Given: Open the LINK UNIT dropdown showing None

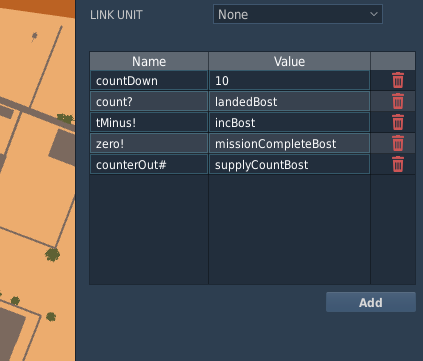Looking at the screenshot, I should (298, 14).
